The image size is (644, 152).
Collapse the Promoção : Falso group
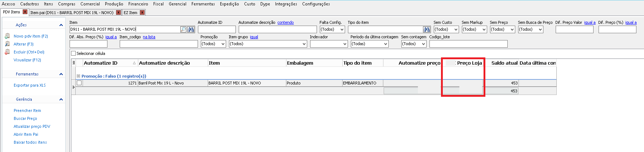click(78, 76)
